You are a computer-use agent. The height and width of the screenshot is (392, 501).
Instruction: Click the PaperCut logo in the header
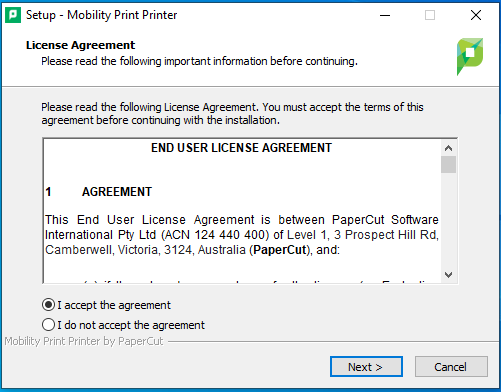470,56
